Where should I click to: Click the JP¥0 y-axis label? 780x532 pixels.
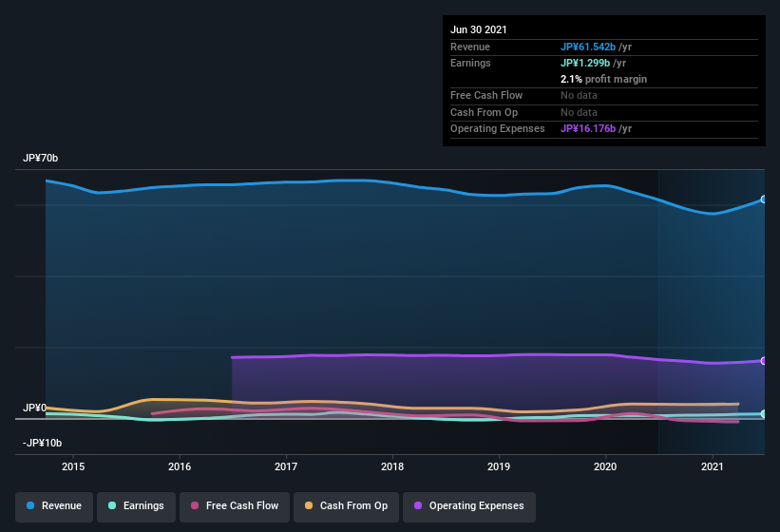tap(34, 408)
